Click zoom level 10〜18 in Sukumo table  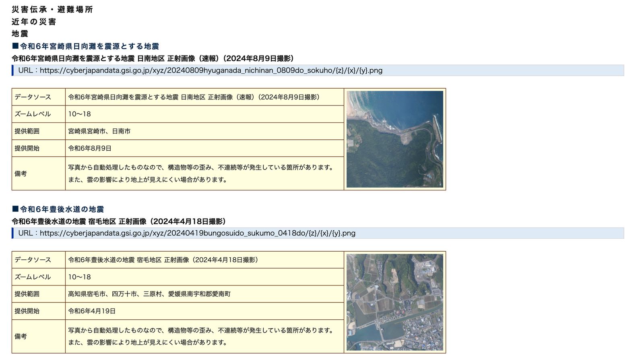pyautogui.click(x=204, y=277)
